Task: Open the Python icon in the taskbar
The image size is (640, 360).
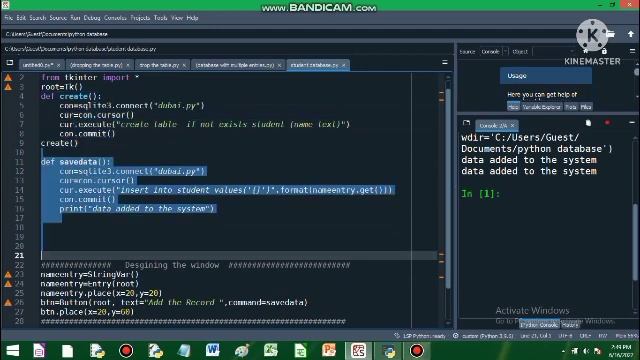Action: [388, 351]
